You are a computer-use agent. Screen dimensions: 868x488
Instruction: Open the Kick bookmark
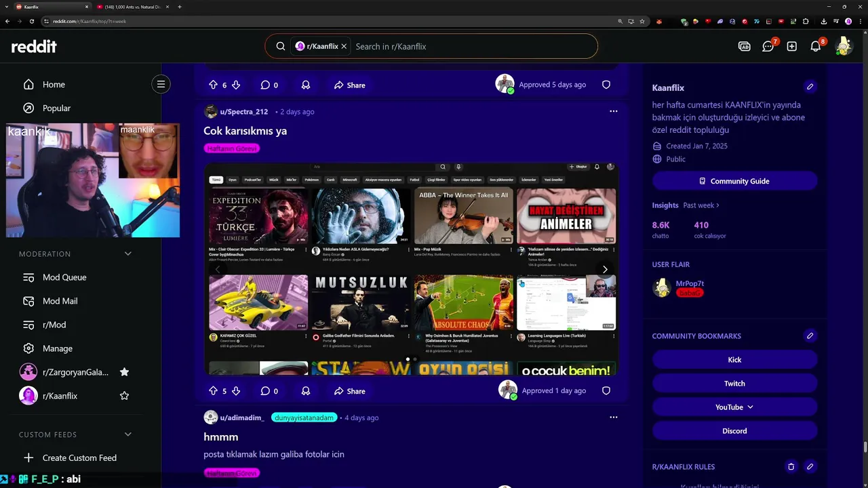click(734, 360)
